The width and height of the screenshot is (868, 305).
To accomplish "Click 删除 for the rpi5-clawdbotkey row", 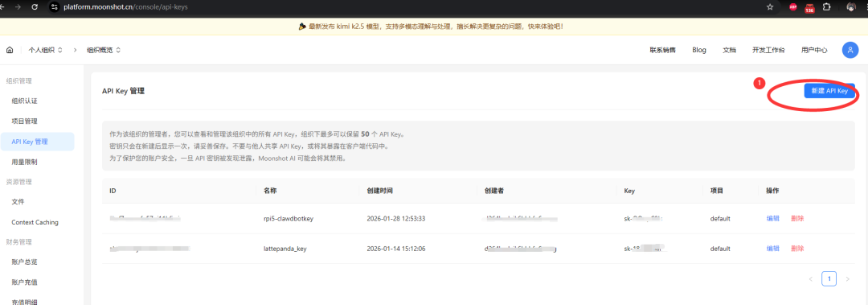I will point(798,219).
